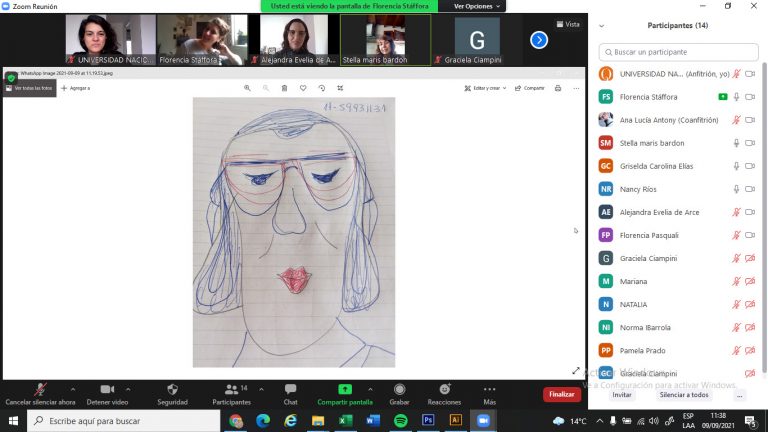
Task: Click the trash icon in photo viewer
Action: 284,88
